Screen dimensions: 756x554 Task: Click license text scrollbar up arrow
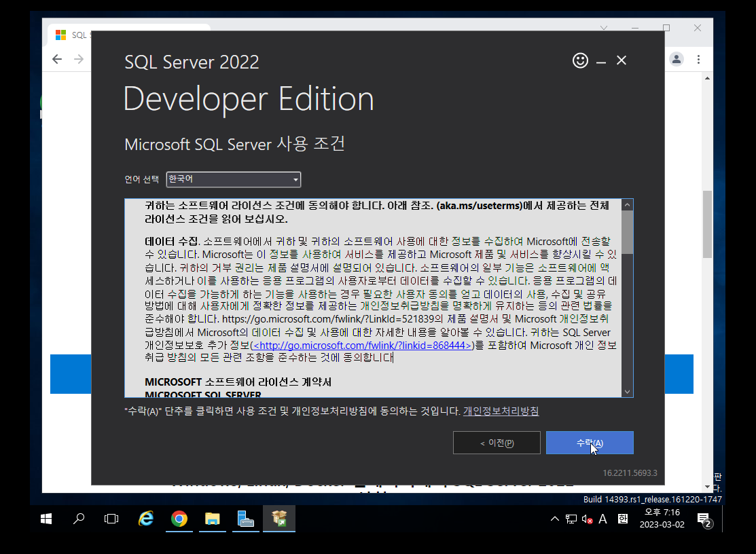[x=627, y=205]
